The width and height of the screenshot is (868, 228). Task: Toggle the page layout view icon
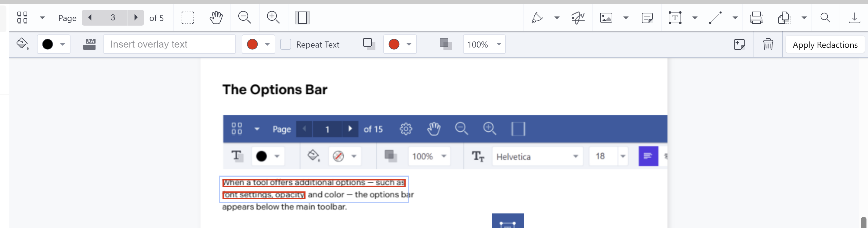coord(302,17)
